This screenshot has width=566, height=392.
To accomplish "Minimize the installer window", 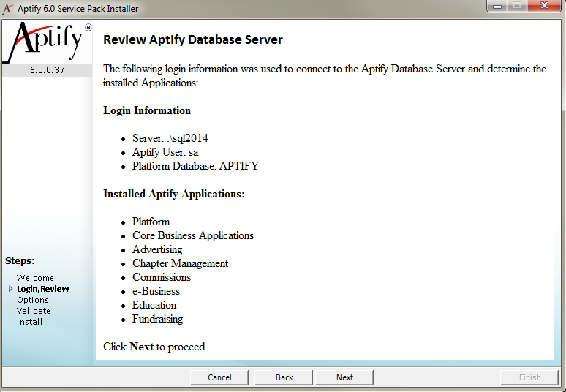I will coord(497,6).
